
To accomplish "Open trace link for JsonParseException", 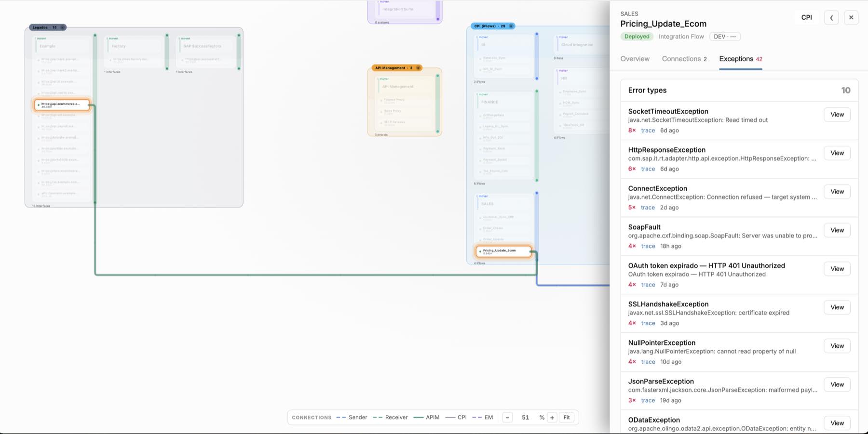I will tap(648, 400).
